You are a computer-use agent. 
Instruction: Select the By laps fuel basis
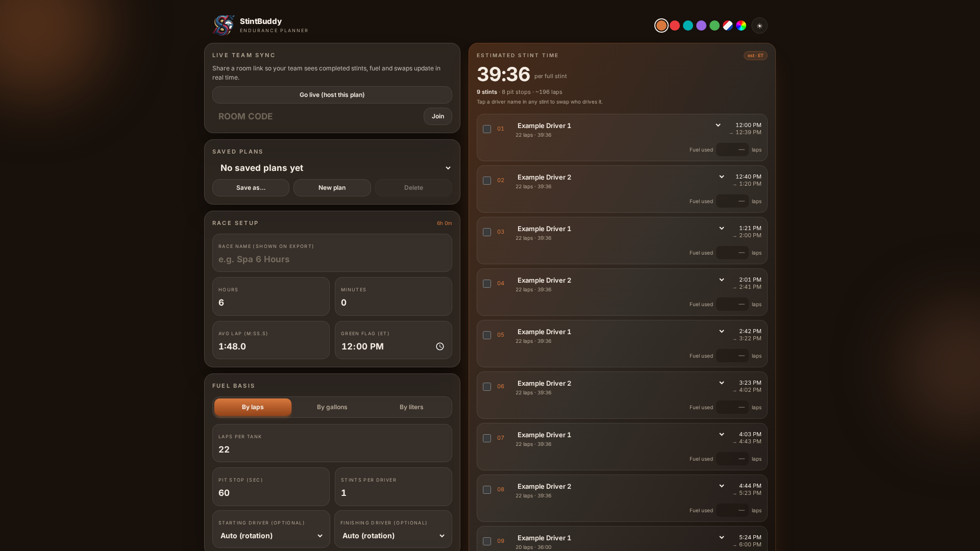253,407
